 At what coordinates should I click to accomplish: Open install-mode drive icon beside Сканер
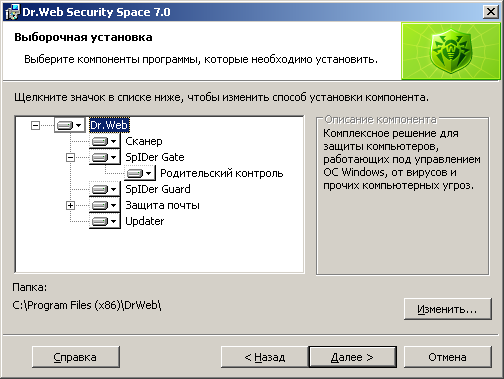pos(104,141)
